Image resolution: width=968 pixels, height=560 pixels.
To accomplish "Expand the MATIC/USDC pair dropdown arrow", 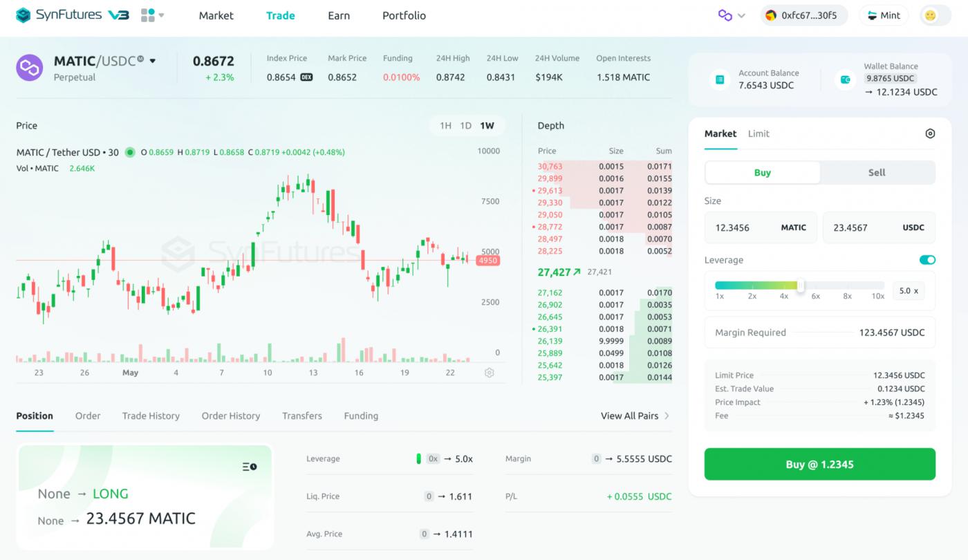I will click(153, 61).
